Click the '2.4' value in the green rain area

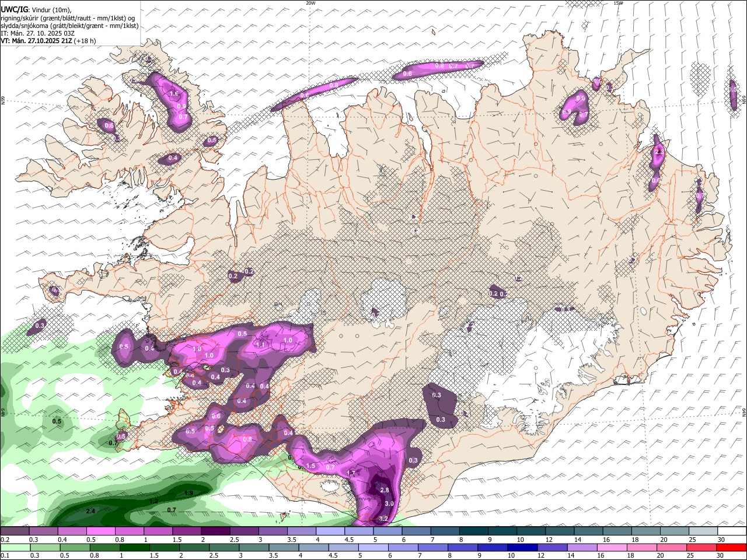point(90,511)
